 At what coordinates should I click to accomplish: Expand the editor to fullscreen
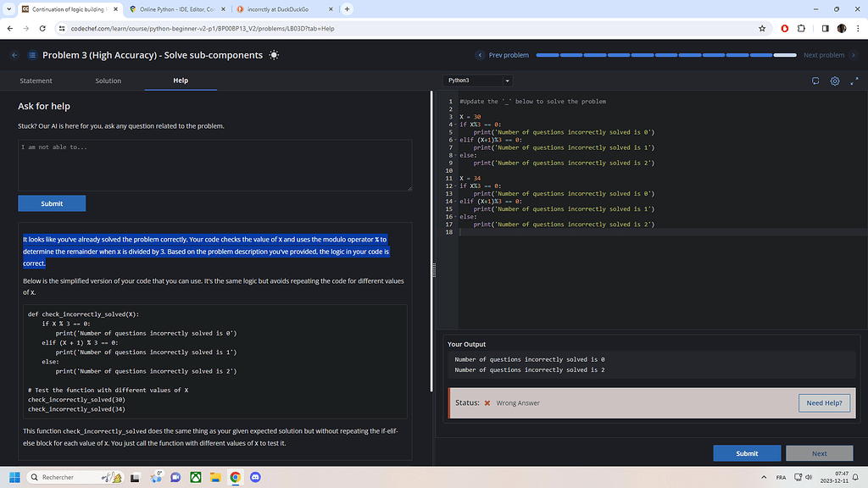(855, 80)
